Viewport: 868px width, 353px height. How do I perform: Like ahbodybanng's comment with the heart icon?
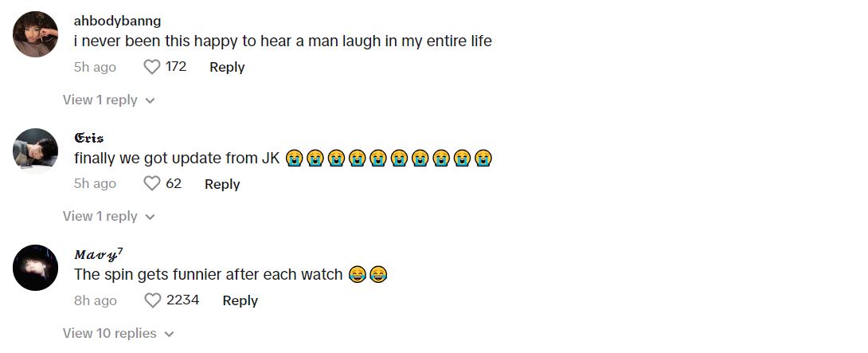click(151, 67)
